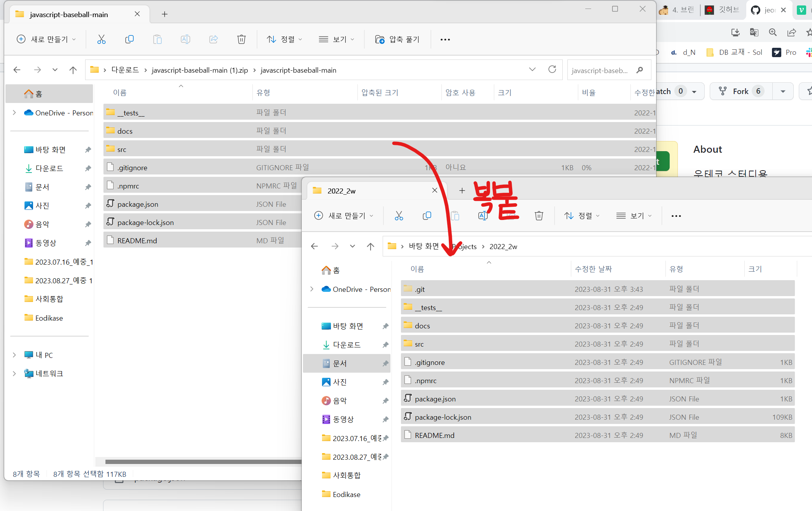
Task: Open 다운로드 in javascript-baseball-main sidebar
Action: 49,168
